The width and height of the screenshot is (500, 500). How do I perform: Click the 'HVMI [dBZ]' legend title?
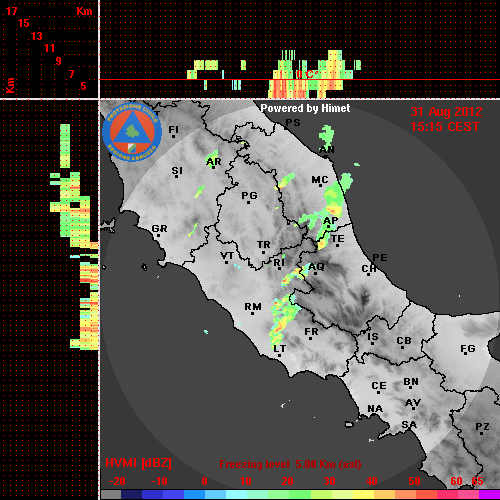[138, 463]
